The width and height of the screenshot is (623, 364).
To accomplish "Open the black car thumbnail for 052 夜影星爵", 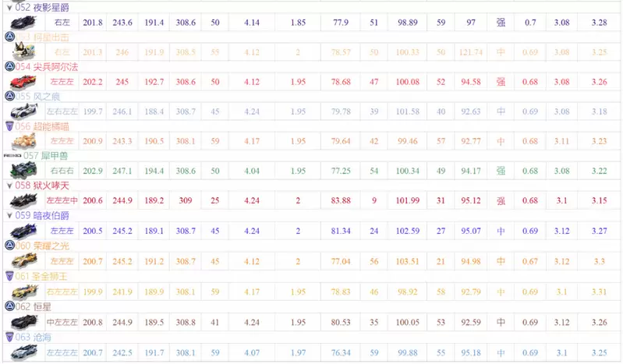I will pos(23,23).
